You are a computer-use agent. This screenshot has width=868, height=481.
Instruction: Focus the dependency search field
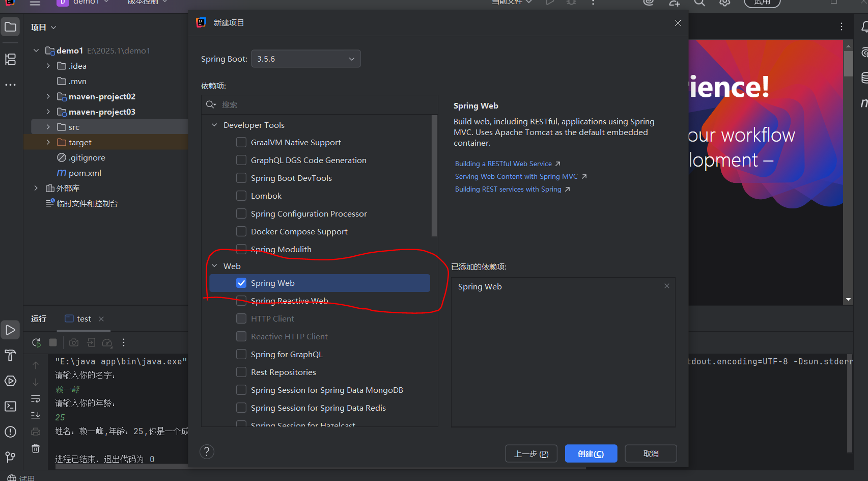tap(320, 104)
